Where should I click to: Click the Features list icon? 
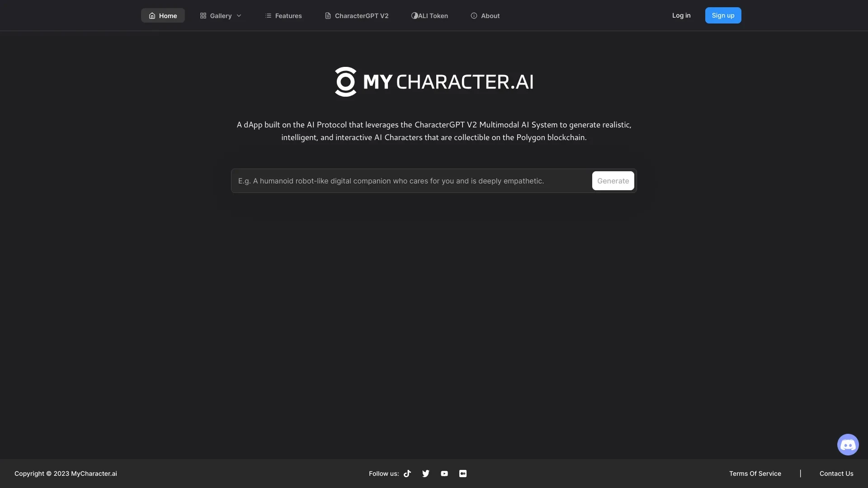coord(268,15)
